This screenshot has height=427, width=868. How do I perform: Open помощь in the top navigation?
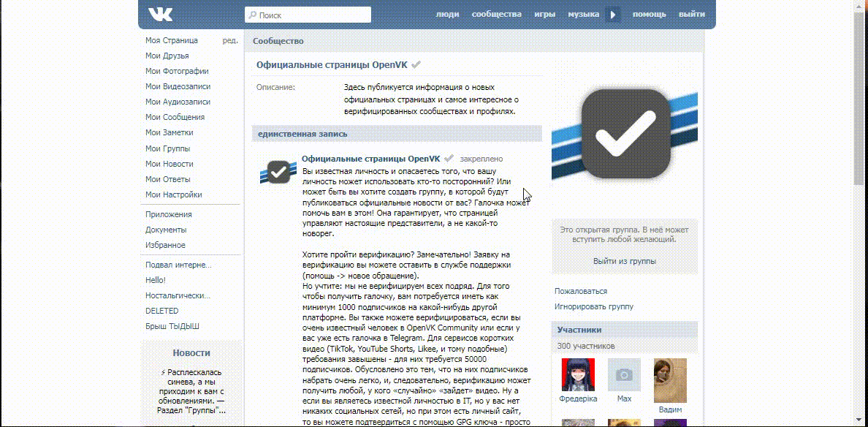tap(650, 15)
